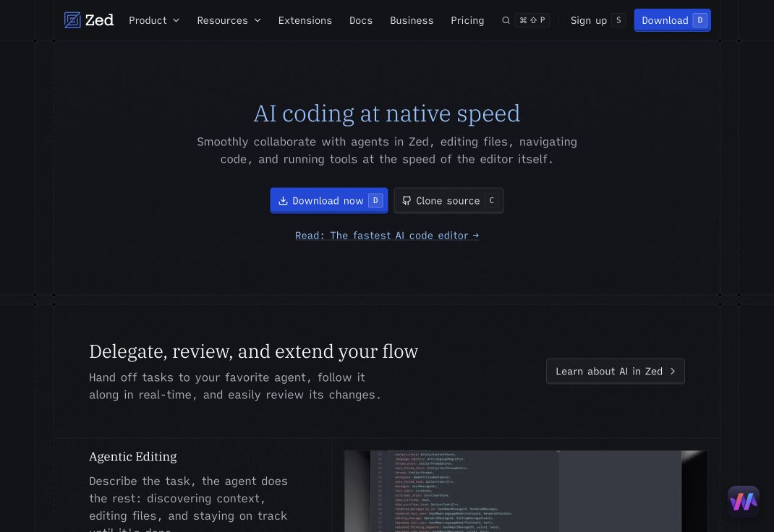This screenshot has width=774, height=532.
Task: Expand the Product dropdown menu
Action: point(154,20)
